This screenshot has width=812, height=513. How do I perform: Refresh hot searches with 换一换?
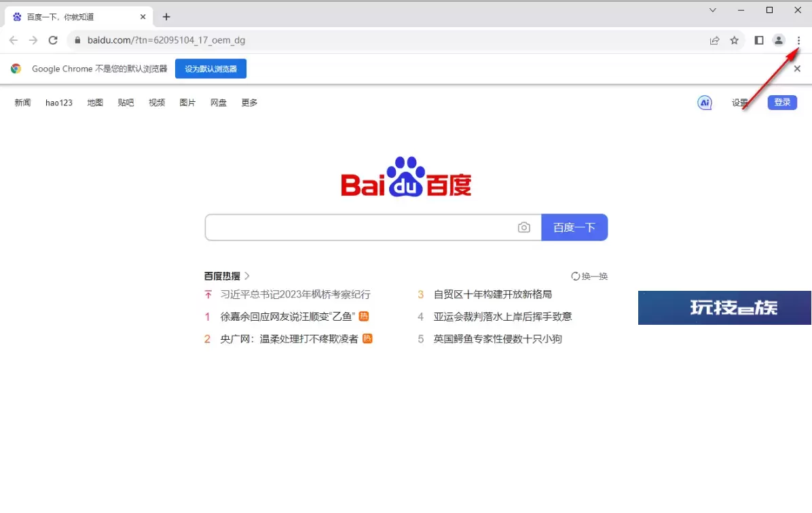pyautogui.click(x=589, y=276)
